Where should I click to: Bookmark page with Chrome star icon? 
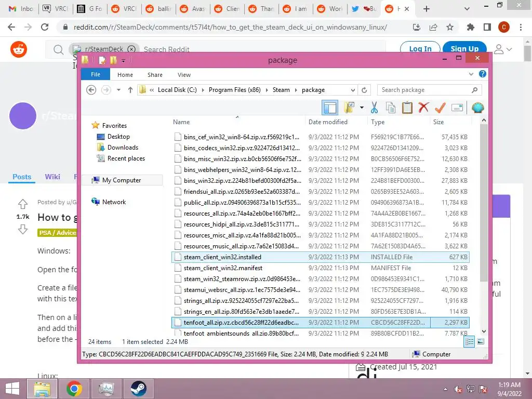point(450,27)
